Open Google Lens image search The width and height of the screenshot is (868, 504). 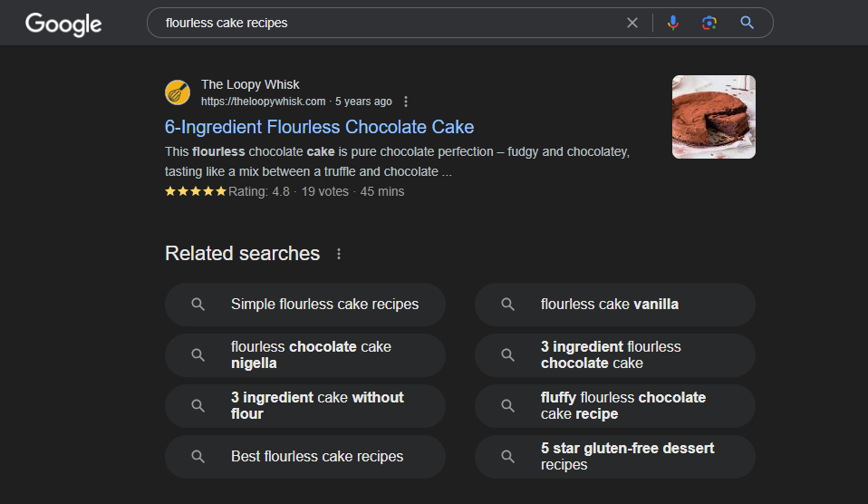click(x=709, y=23)
